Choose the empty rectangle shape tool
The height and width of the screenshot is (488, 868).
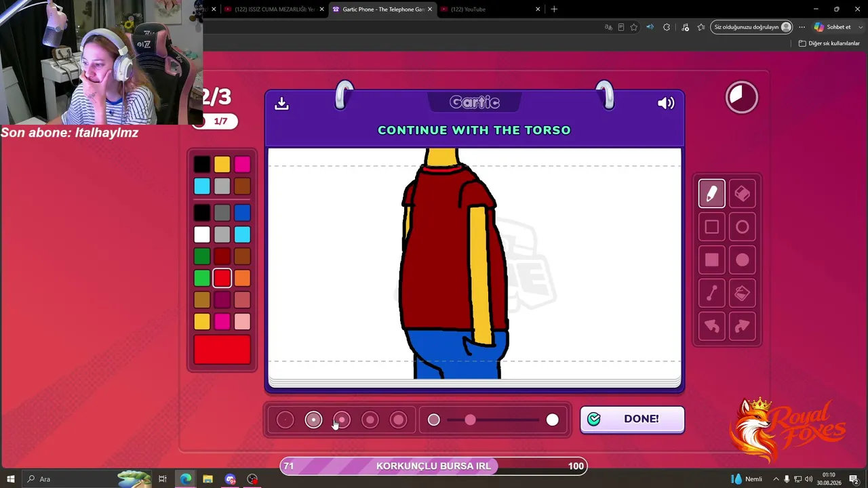click(x=712, y=227)
